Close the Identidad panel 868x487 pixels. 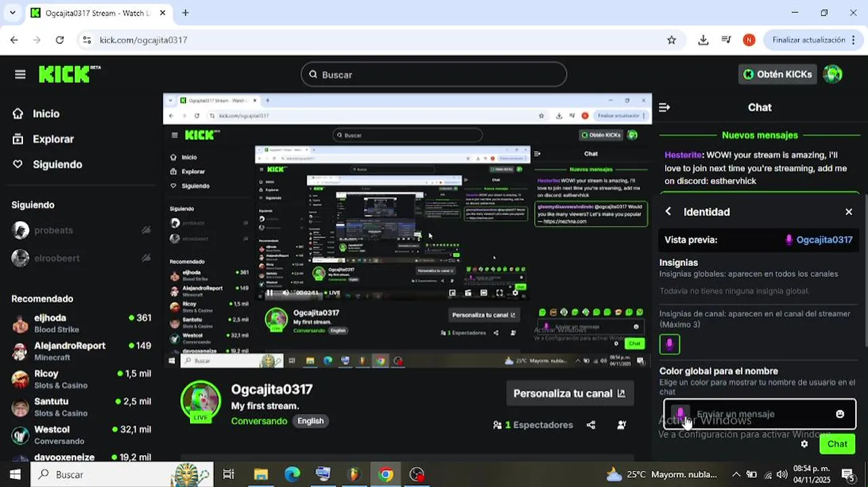849,212
